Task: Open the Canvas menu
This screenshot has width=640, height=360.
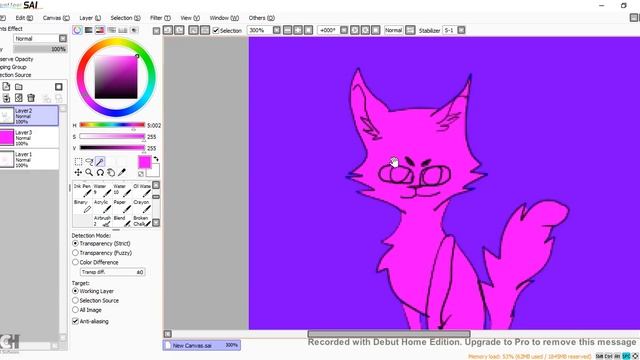Action: click(x=56, y=18)
